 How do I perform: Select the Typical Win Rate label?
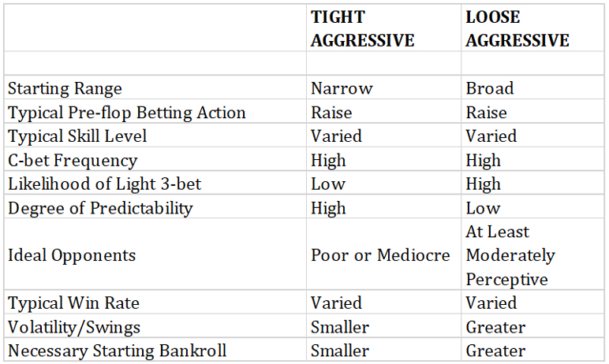pos(69,303)
